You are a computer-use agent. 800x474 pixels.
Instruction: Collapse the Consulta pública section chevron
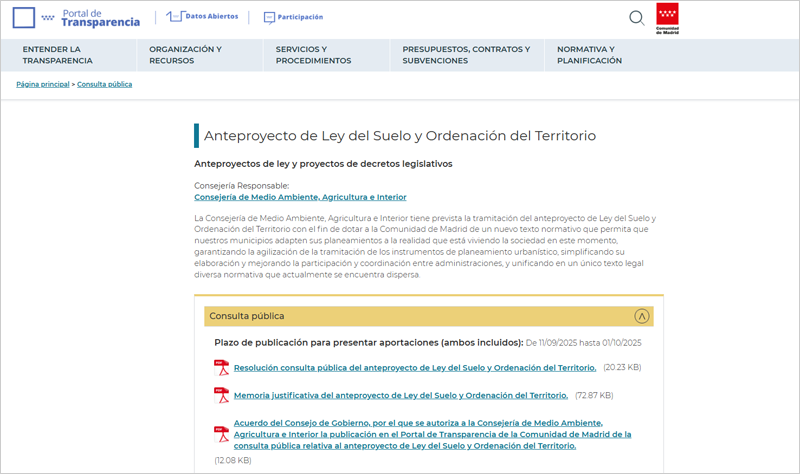coord(642,316)
